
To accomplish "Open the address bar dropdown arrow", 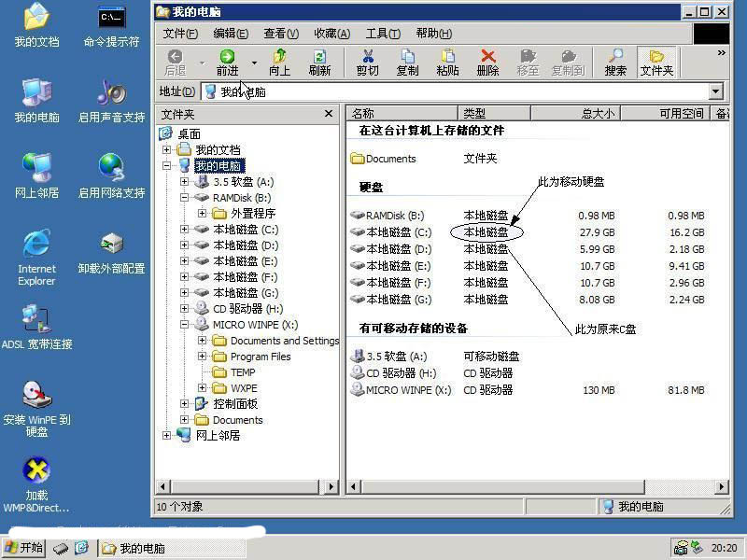I will point(716,91).
